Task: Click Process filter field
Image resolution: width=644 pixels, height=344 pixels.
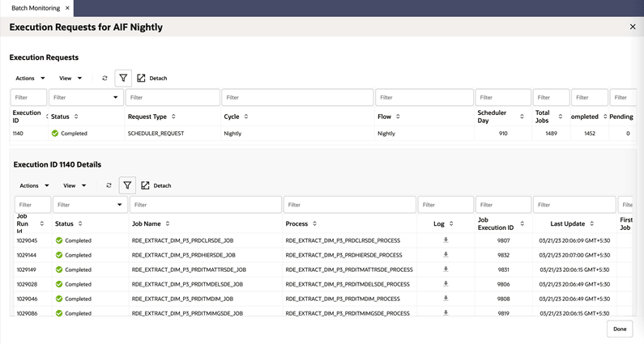Action: [x=349, y=205]
